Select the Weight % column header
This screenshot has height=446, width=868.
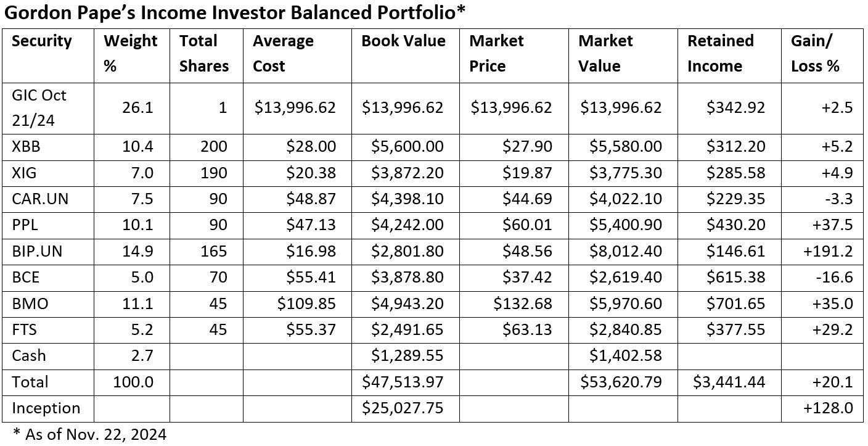[130, 54]
